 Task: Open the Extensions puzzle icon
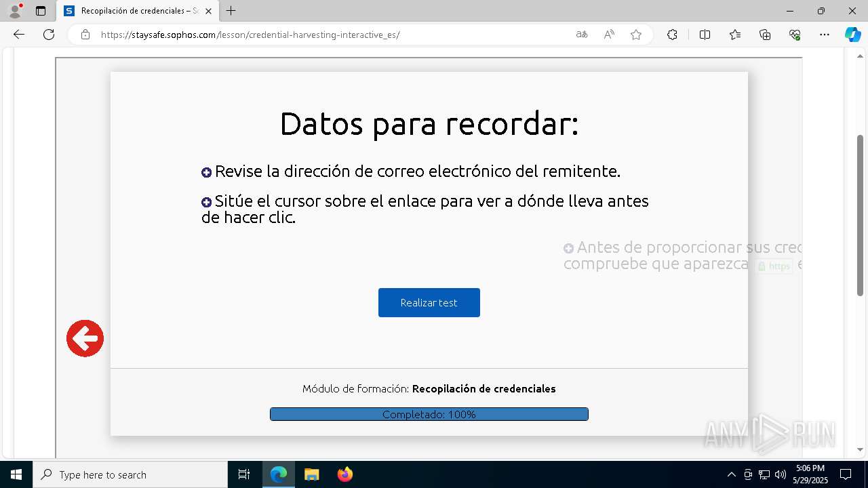point(672,35)
